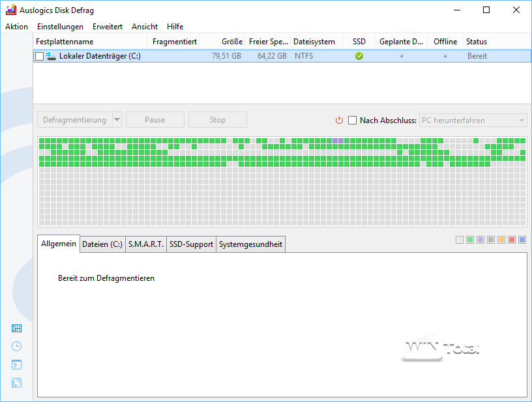The image size is (532, 402).
Task: Click the purple legend color swatch
Action: click(480, 240)
